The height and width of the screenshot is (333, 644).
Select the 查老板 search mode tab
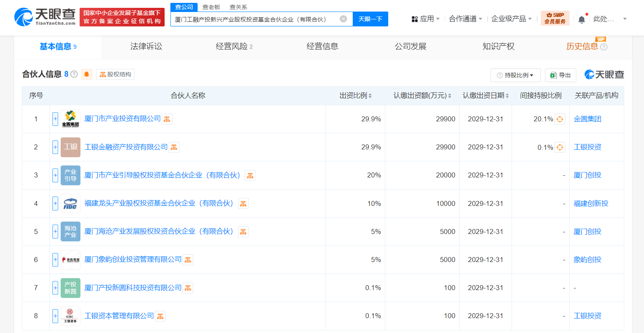(x=211, y=7)
